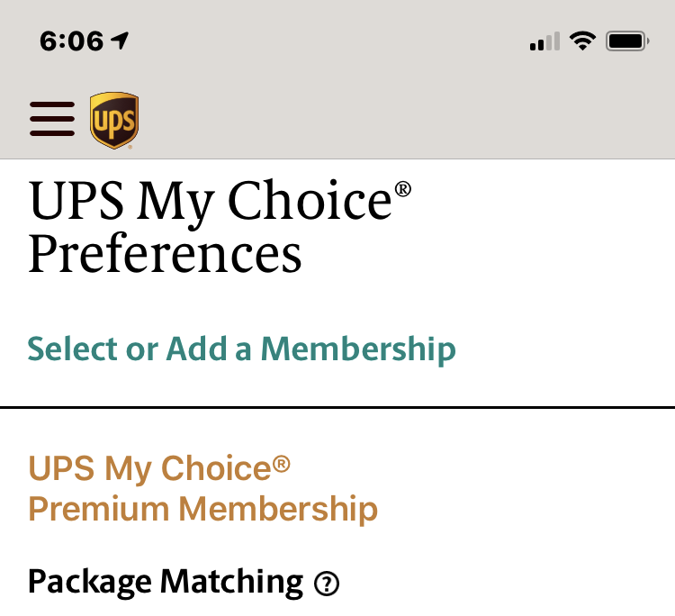The width and height of the screenshot is (675, 616).
Task: Open the hamburger navigation menu
Action: (x=52, y=119)
